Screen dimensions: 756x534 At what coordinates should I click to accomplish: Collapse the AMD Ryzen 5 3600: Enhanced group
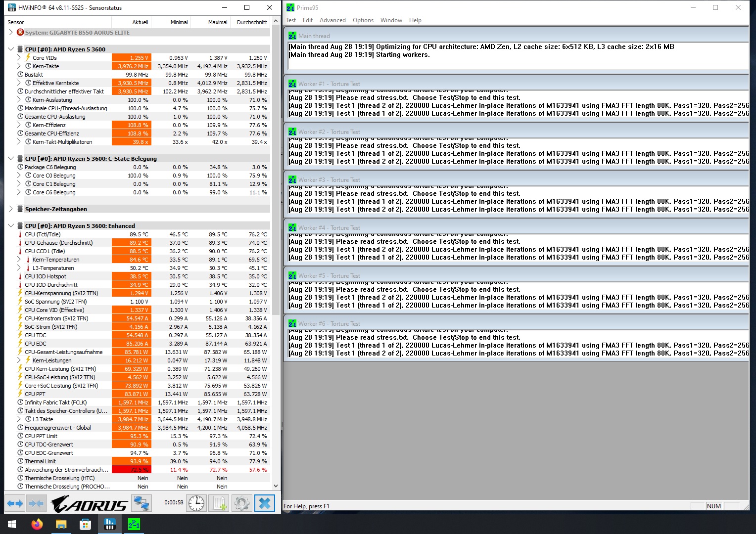[x=11, y=225]
